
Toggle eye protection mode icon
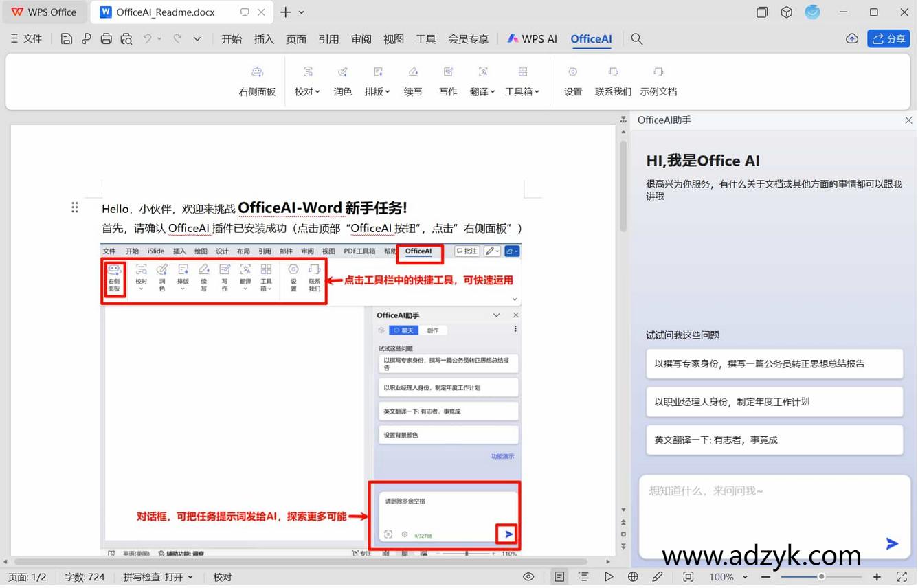pos(528,576)
